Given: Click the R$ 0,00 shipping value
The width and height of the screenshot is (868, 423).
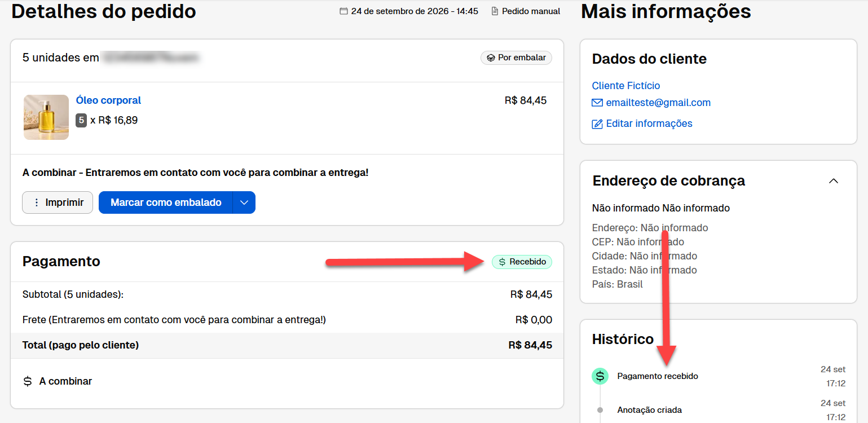Looking at the screenshot, I should click(534, 320).
